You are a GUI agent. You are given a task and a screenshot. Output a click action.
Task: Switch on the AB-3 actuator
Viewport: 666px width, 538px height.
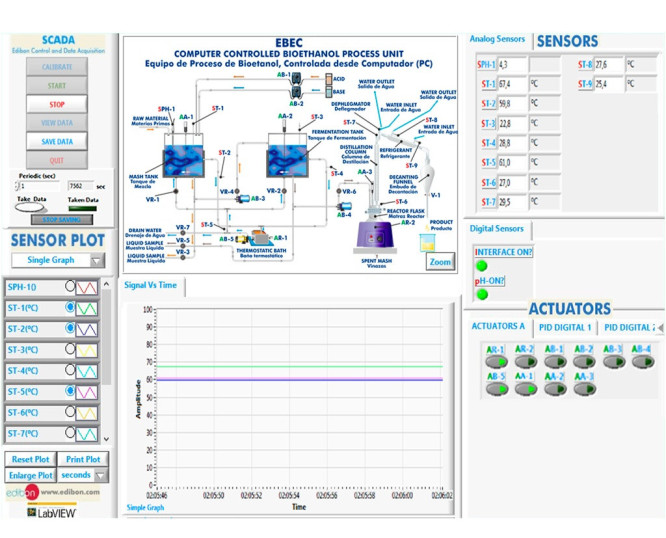[614, 362]
